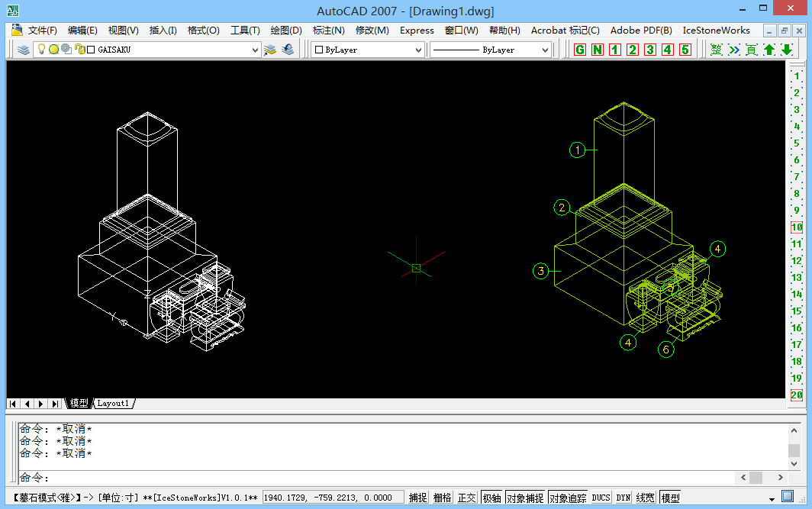
Task: Toggle layer on/off lightbulb for GAISAKU
Action: point(41,49)
